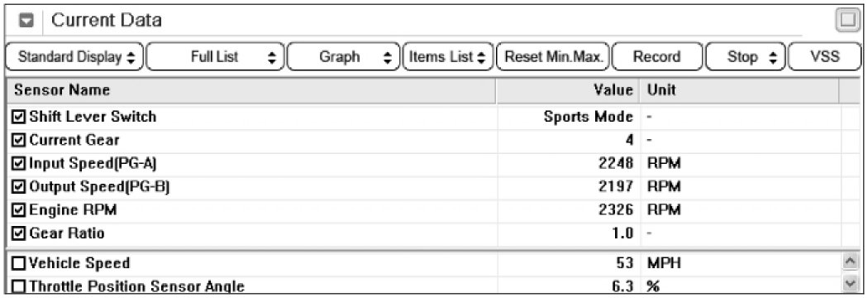Image resolution: width=868 pixels, height=298 pixels.
Task: Enable Throttle Position Sensor Angle checkbox
Action: click(x=19, y=286)
